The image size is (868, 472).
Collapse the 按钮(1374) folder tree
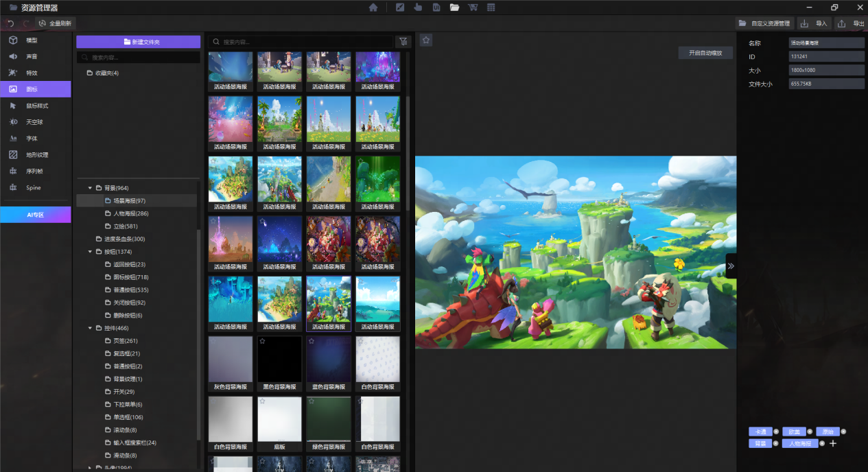(x=90, y=252)
